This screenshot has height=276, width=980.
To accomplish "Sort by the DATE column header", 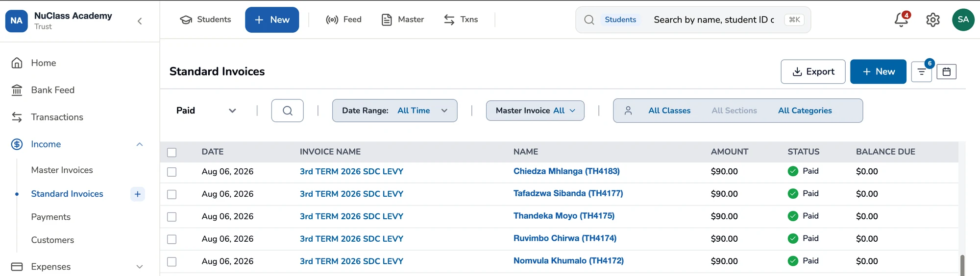I will click(x=213, y=152).
